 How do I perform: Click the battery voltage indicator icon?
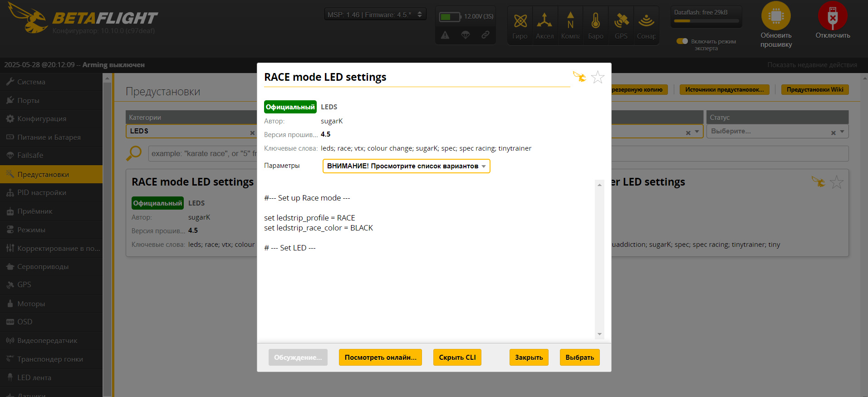[x=450, y=17]
